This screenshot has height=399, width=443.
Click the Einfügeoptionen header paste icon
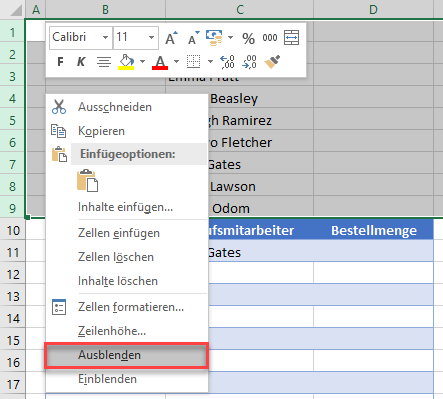pyautogui.click(x=59, y=154)
